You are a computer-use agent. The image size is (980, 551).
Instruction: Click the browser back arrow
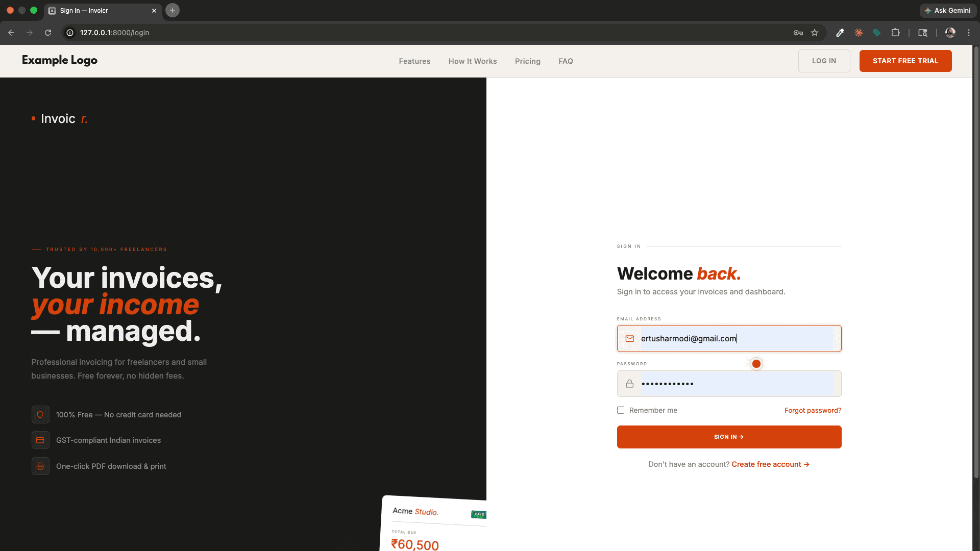click(11, 33)
